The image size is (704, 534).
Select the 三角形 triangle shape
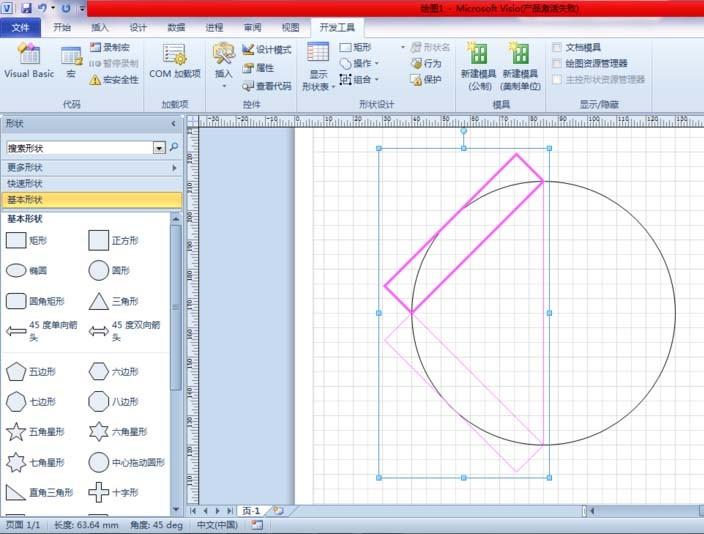114,301
